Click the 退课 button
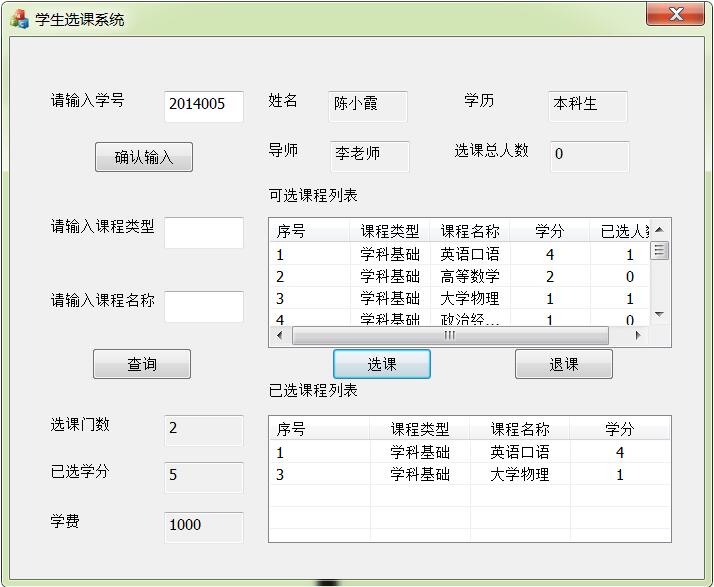The height and width of the screenshot is (587, 714). (x=564, y=364)
